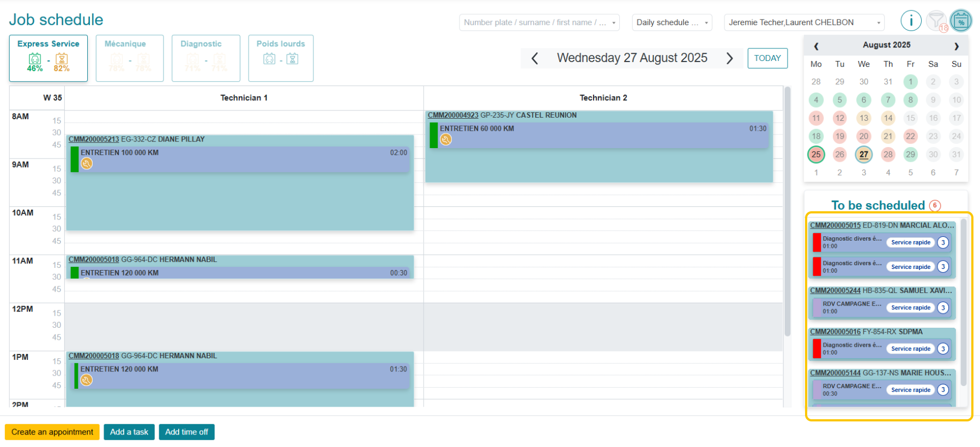
Task: Click the schedule grid vertical scrollbar
Action: click(x=787, y=211)
